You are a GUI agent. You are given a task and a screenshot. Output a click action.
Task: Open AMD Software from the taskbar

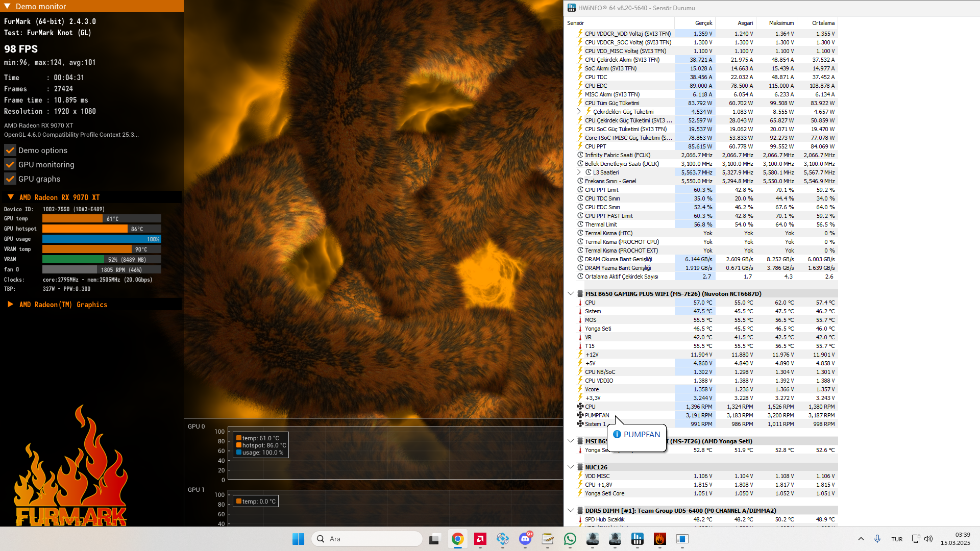(480, 539)
